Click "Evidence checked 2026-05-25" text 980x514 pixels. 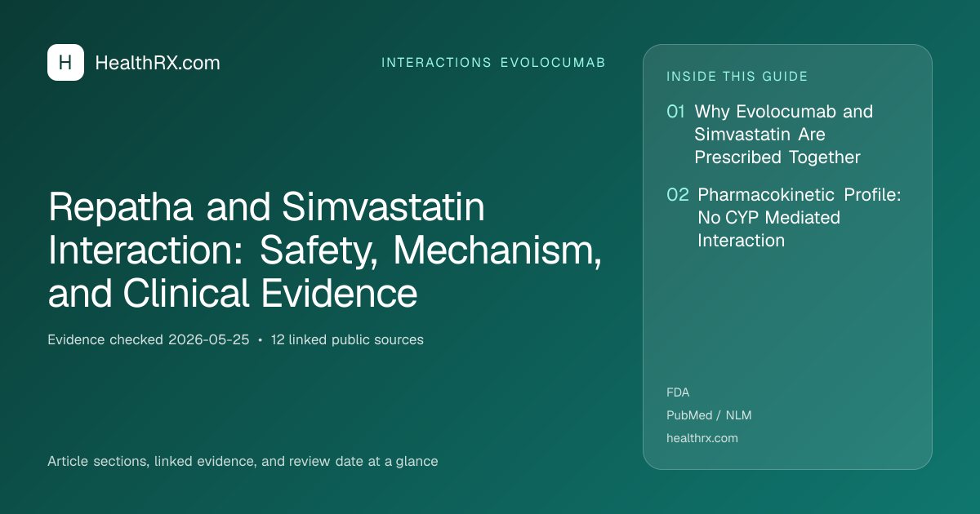point(148,339)
